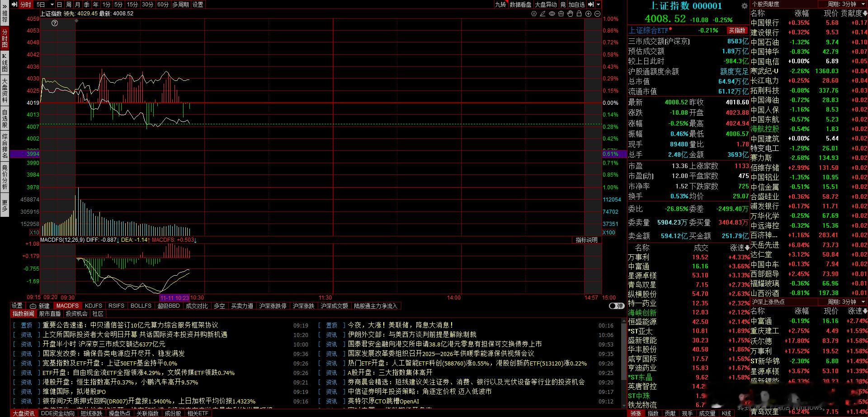
Task: Open 综合排名 in left sidebar
Action: point(5,146)
